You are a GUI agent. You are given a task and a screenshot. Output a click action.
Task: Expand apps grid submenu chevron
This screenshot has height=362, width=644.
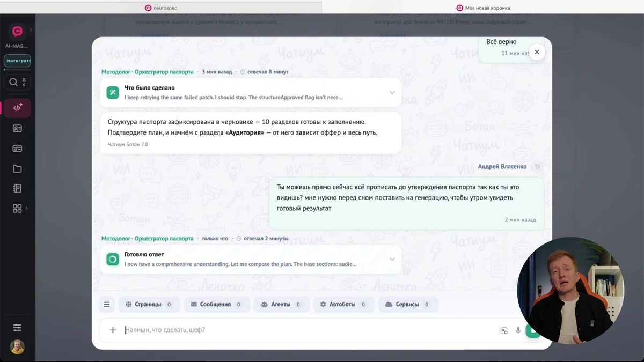click(27, 209)
